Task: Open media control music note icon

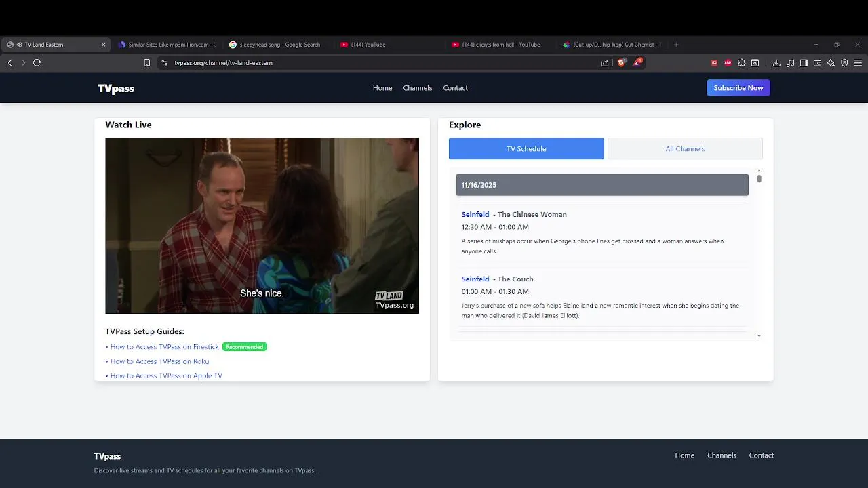Action: (x=790, y=62)
